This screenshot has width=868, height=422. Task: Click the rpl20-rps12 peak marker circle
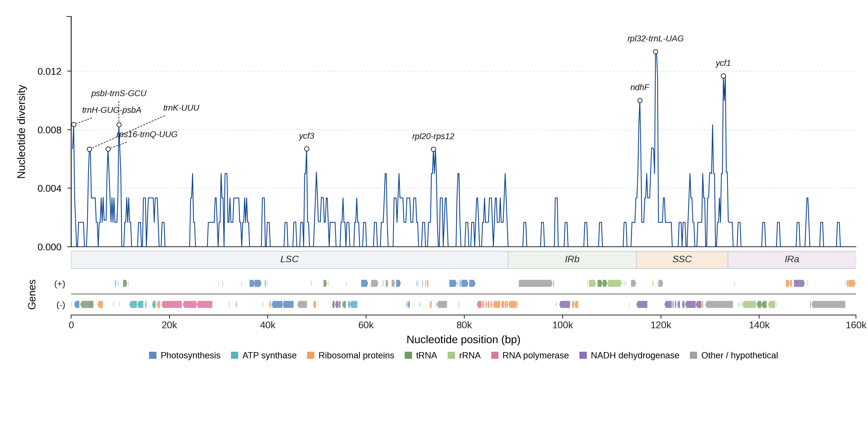[433, 149]
